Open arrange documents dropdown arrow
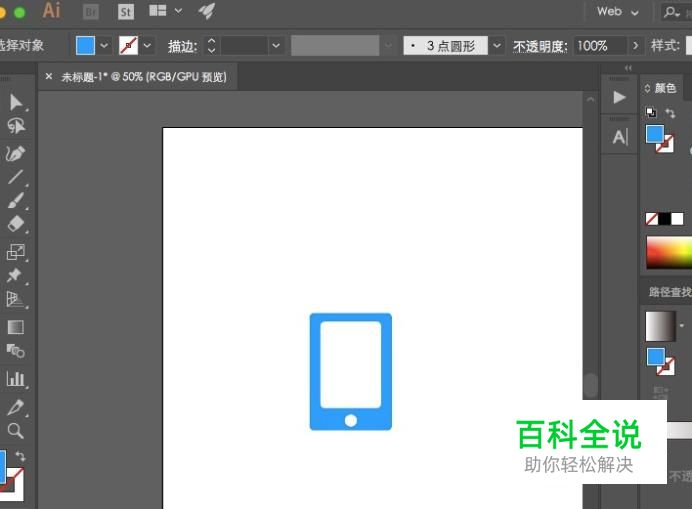The height and width of the screenshot is (509, 692). pyautogui.click(x=178, y=11)
